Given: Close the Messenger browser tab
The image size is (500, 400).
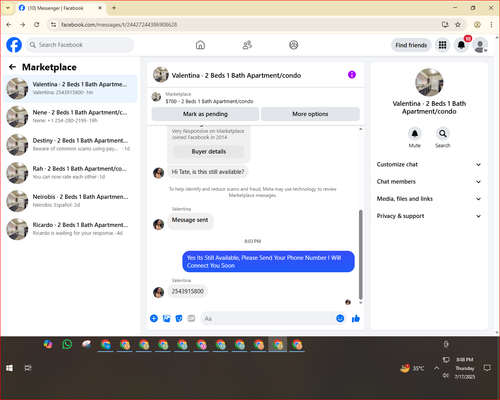Looking at the screenshot, I should point(100,8).
